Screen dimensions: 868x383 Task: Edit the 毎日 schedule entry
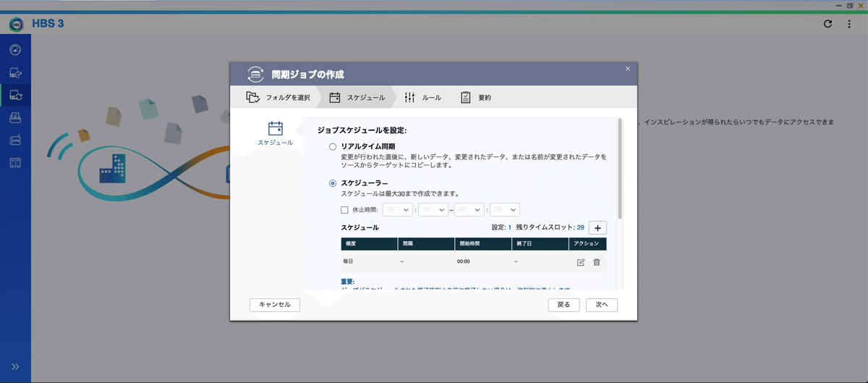[581, 262]
